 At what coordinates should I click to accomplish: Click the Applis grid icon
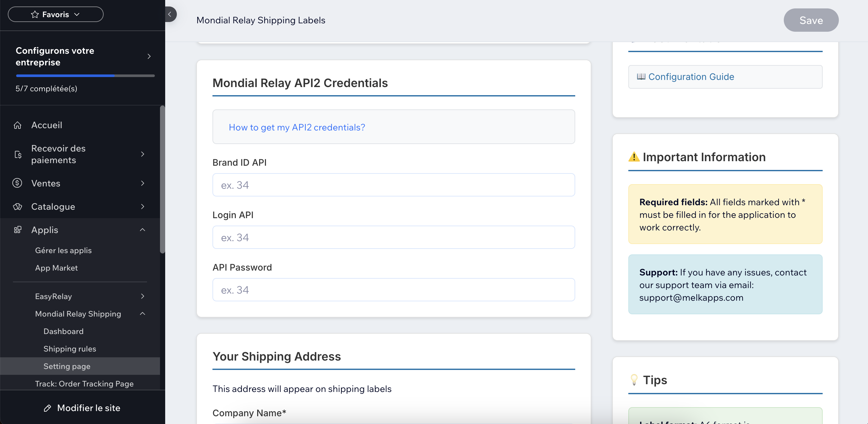click(x=18, y=230)
